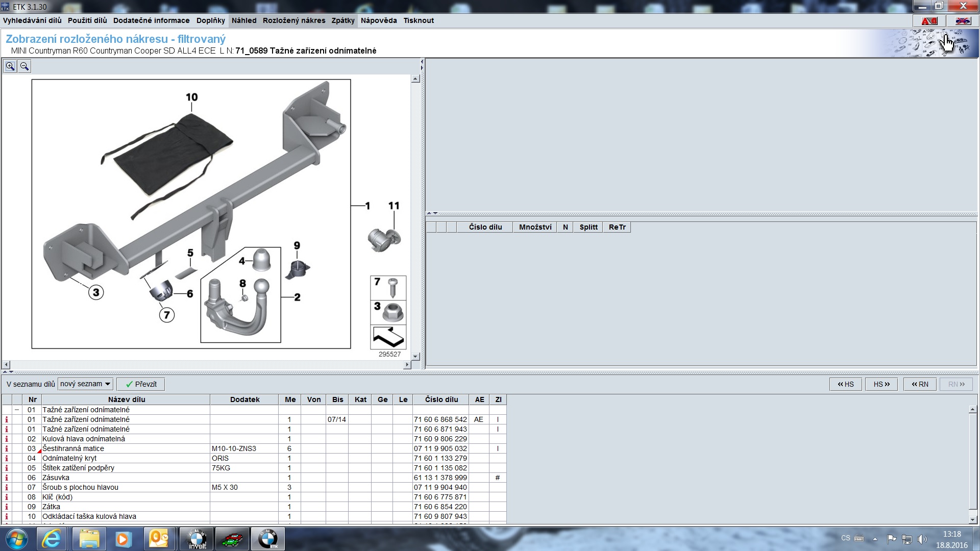Click the Číslo dílu column header
Screen dimensions: 980x551
[442, 399]
